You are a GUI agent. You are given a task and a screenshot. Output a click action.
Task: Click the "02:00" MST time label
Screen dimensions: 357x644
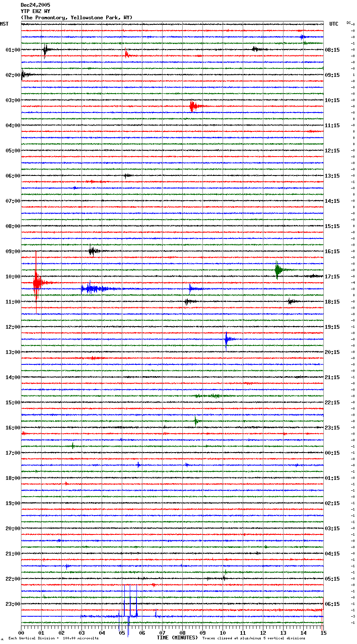click(13, 75)
